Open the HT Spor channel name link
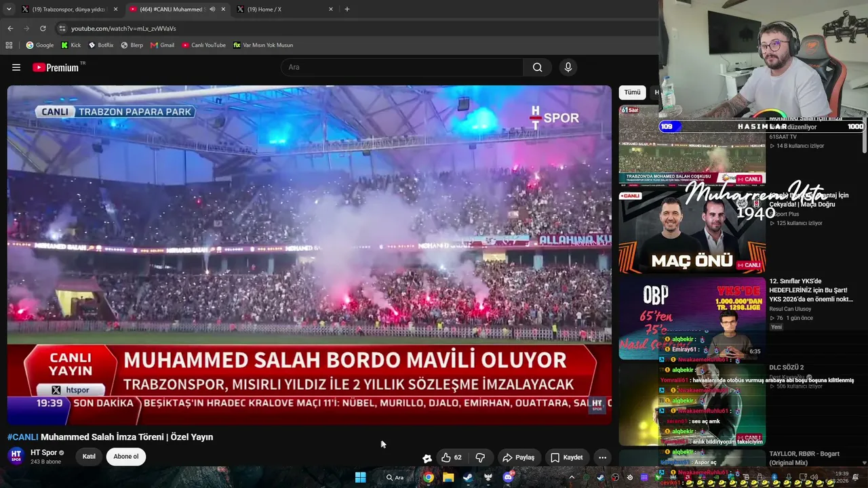 tap(43, 453)
